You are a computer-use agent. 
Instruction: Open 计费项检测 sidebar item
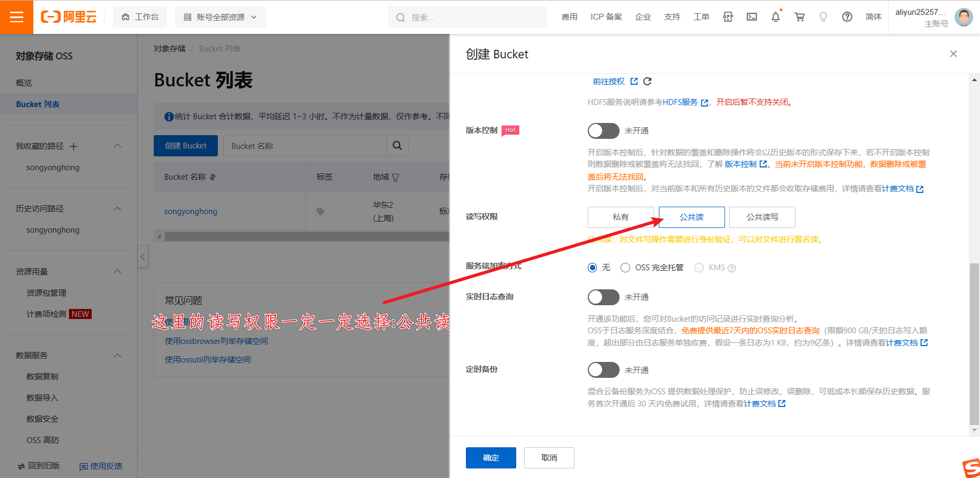point(46,314)
